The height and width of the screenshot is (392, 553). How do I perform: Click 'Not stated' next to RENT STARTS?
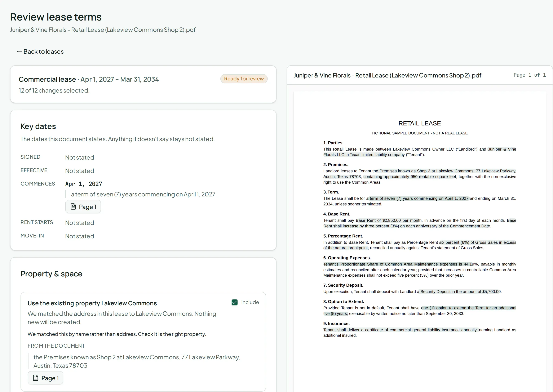click(80, 223)
